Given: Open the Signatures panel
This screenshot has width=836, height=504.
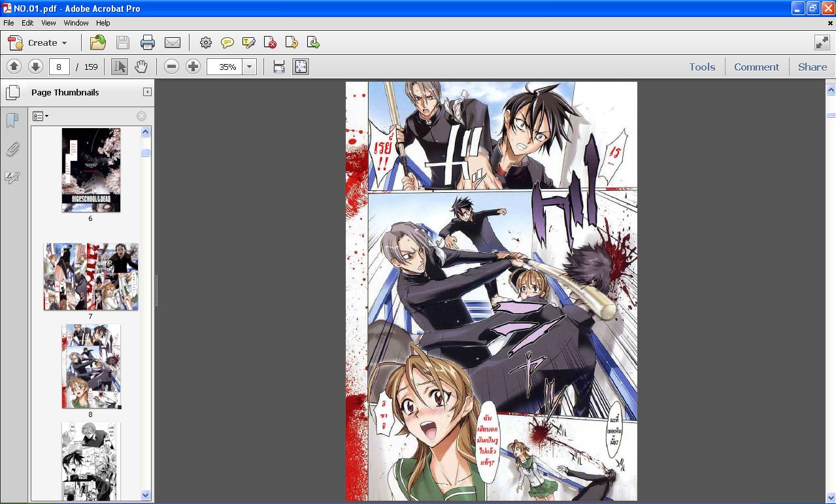Looking at the screenshot, I should [12, 178].
